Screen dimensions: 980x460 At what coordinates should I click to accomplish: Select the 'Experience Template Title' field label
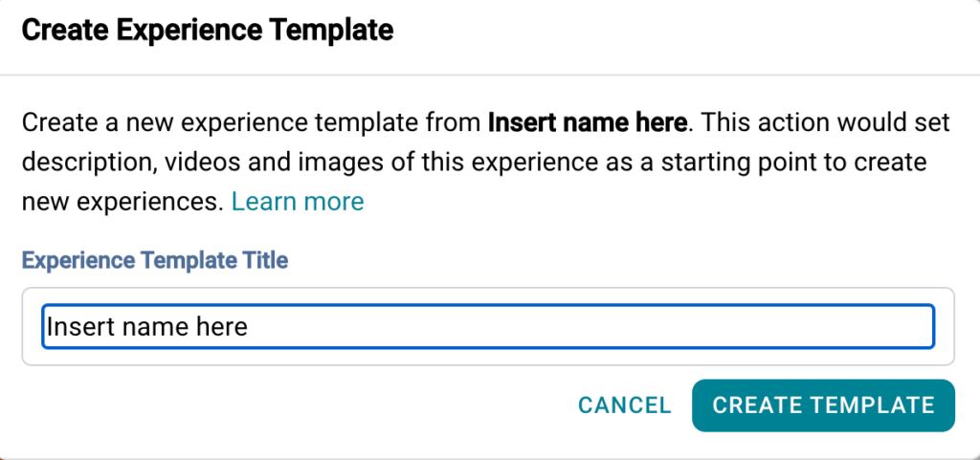point(155,260)
